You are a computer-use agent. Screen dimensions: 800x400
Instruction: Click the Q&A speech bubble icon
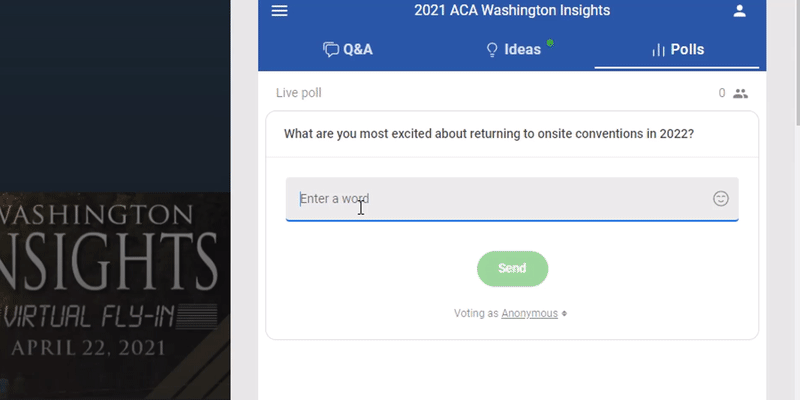[x=331, y=49]
